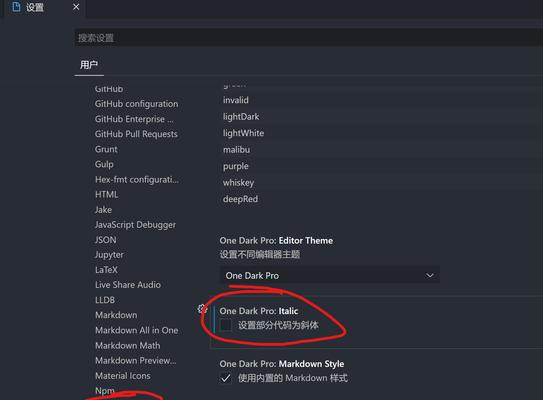Image resolution: width=543 pixels, height=400 pixels.
Task: Select Markdown All in One category
Action: pos(137,330)
